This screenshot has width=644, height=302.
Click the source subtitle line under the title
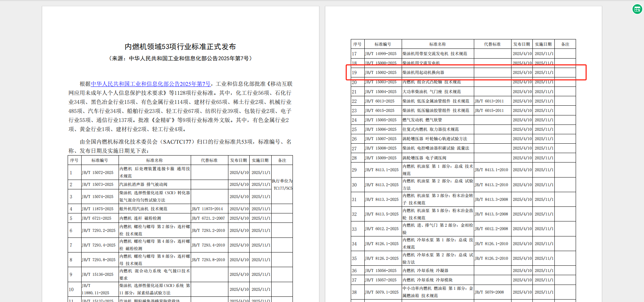180,59
